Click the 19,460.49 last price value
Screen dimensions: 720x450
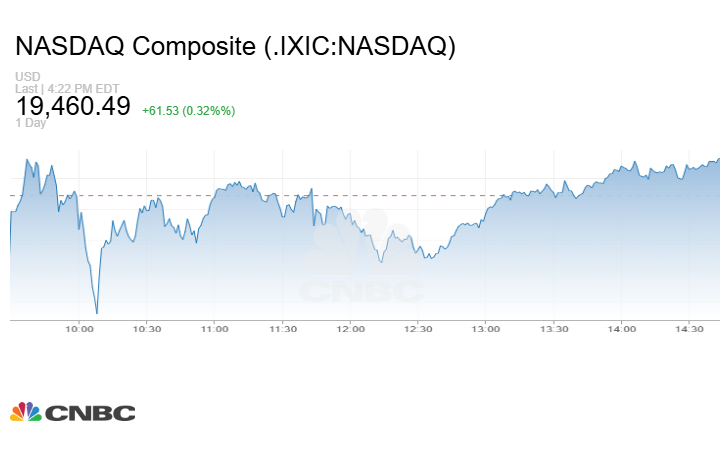coord(73,106)
